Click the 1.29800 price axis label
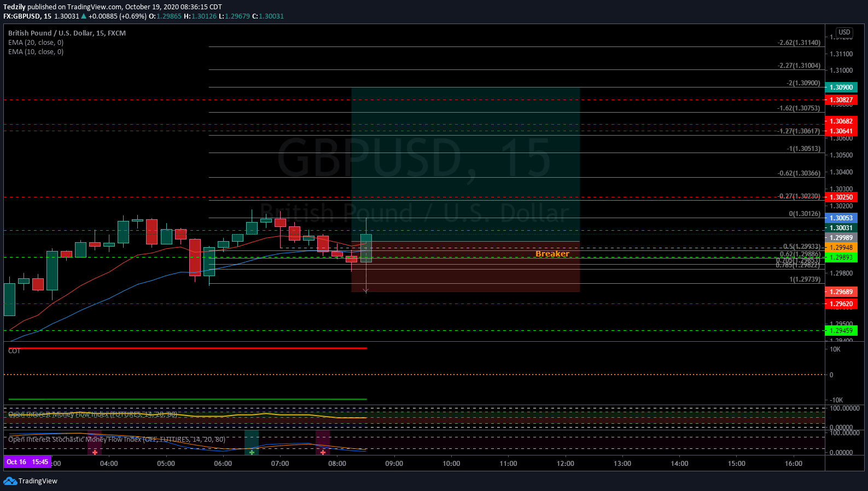868x491 pixels. pyautogui.click(x=841, y=273)
